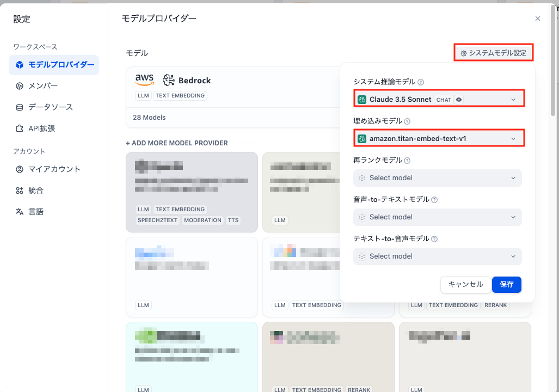Open システムモデル設定 button

pos(493,53)
